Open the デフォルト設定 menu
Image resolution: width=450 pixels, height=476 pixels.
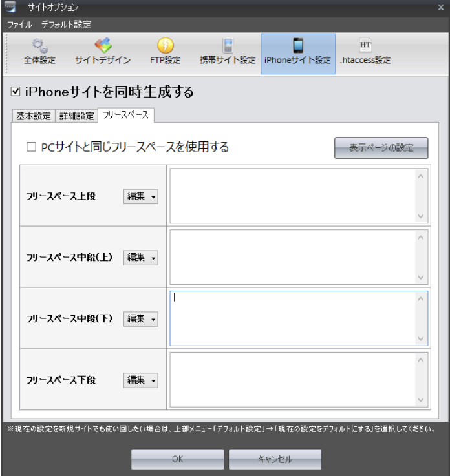pyautogui.click(x=66, y=25)
